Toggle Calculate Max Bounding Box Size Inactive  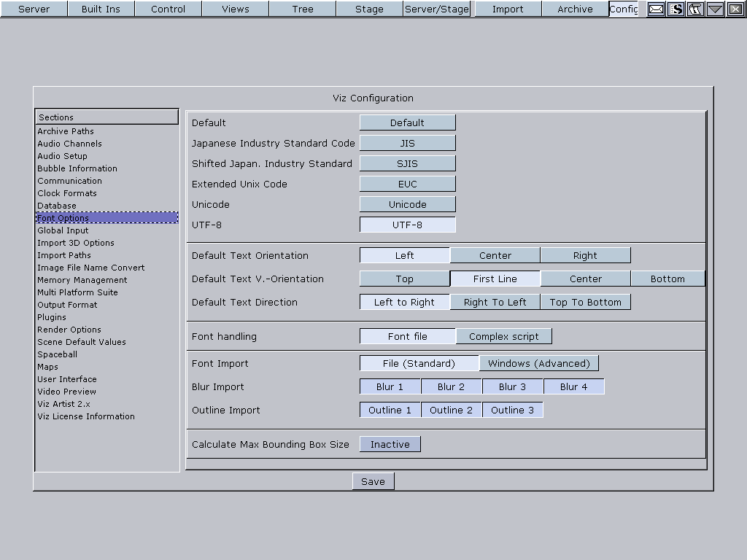pos(390,444)
